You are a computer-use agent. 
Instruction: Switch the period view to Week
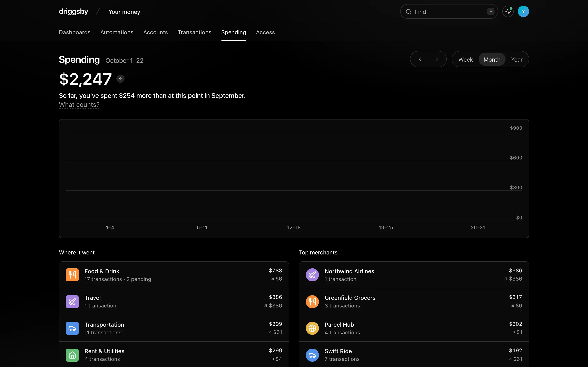point(465,60)
